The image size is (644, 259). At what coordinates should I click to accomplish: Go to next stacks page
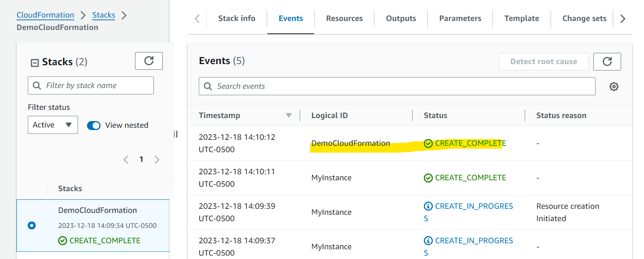(157, 160)
